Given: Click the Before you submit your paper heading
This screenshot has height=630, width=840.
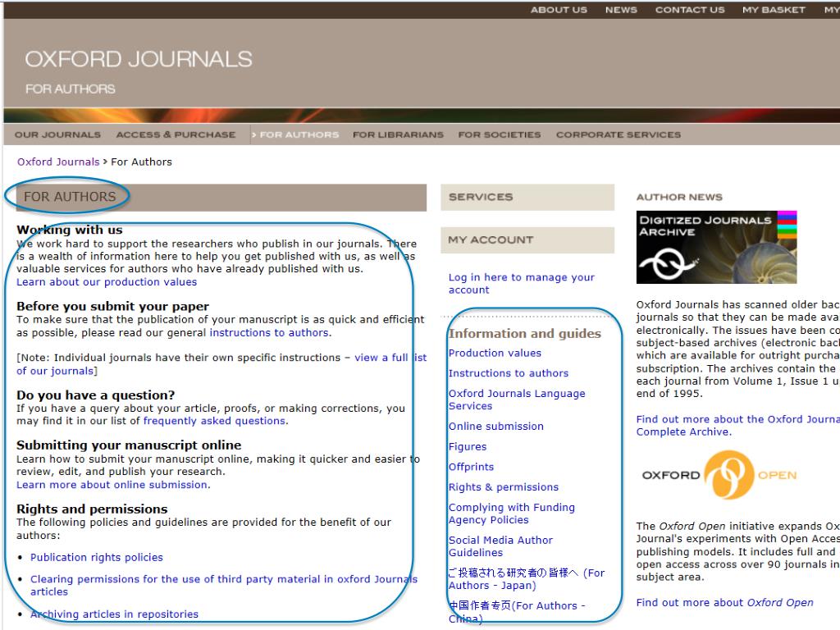Looking at the screenshot, I should pos(112,307).
